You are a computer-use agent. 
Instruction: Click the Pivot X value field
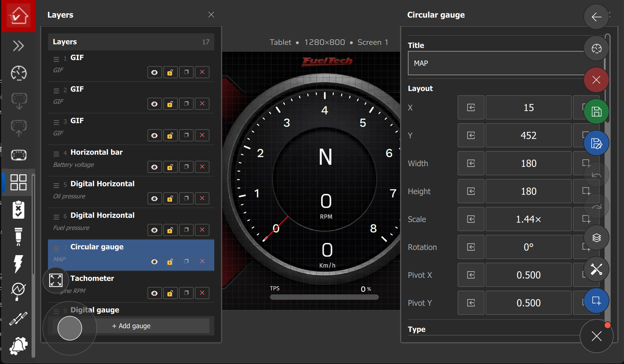click(528, 275)
